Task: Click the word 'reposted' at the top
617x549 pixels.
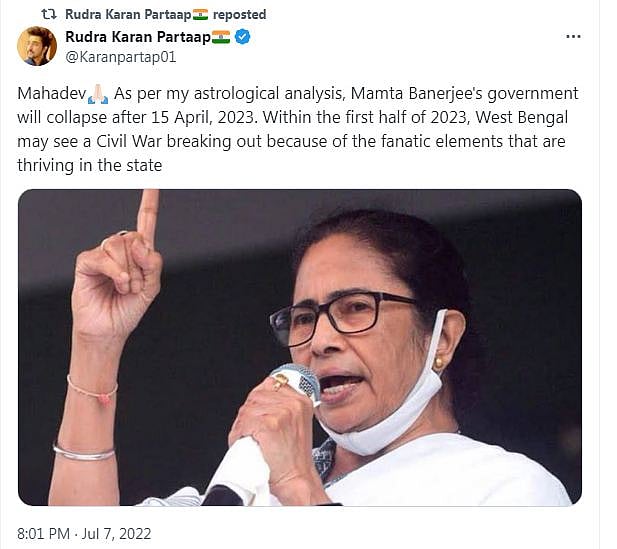Action: pos(239,15)
